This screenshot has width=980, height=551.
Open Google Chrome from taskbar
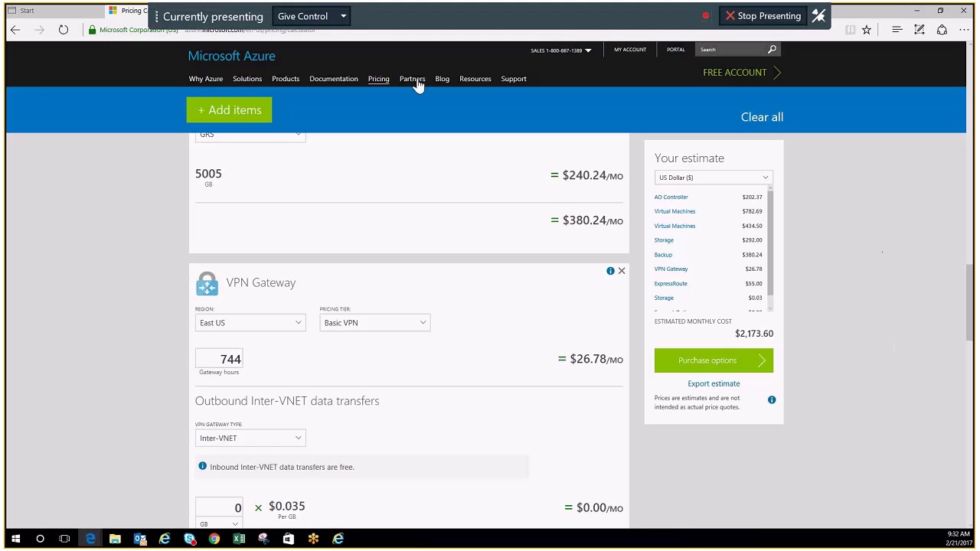click(214, 539)
